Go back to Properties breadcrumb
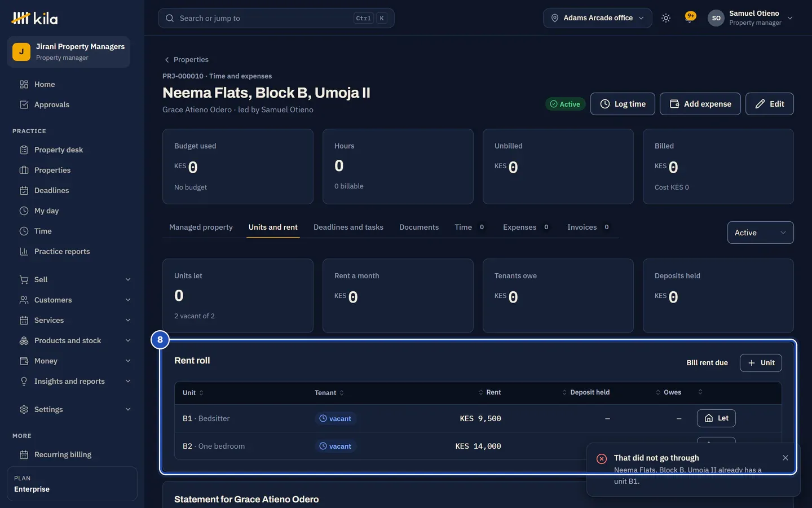Image resolution: width=812 pixels, height=508 pixels. pyautogui.click(x=186, y=59)
